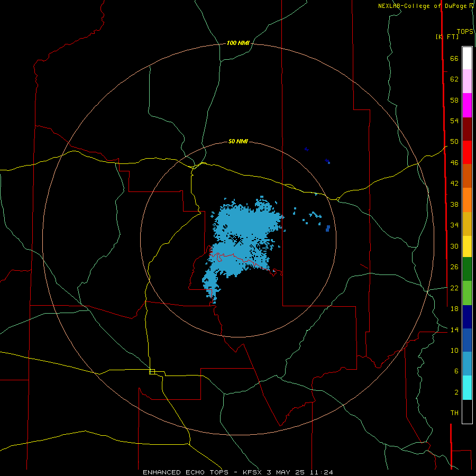The image size is (476, 476).
Task: Click the "11:24" timestamp
Action: point(321,472)
